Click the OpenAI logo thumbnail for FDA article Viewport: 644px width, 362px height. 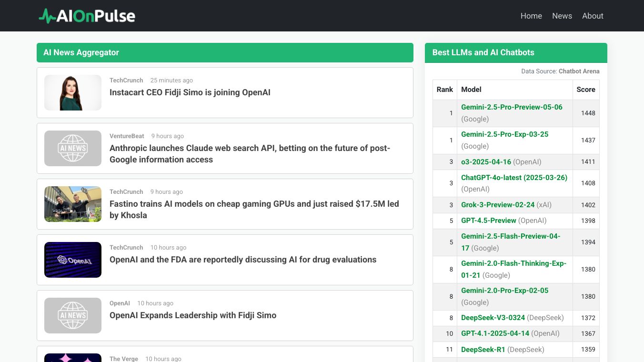[x=73, y=260]
